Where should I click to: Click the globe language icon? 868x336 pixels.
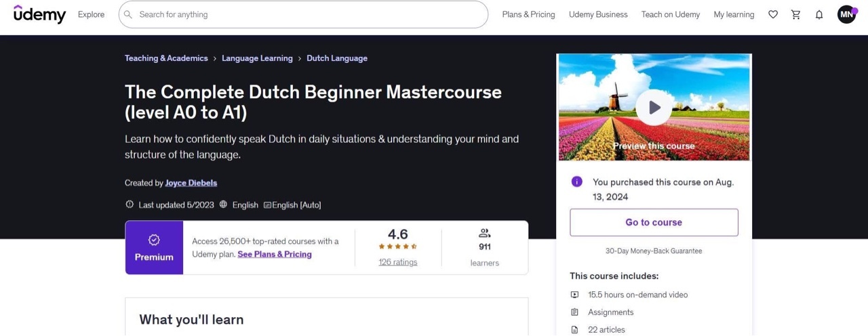tap(223, 205)
